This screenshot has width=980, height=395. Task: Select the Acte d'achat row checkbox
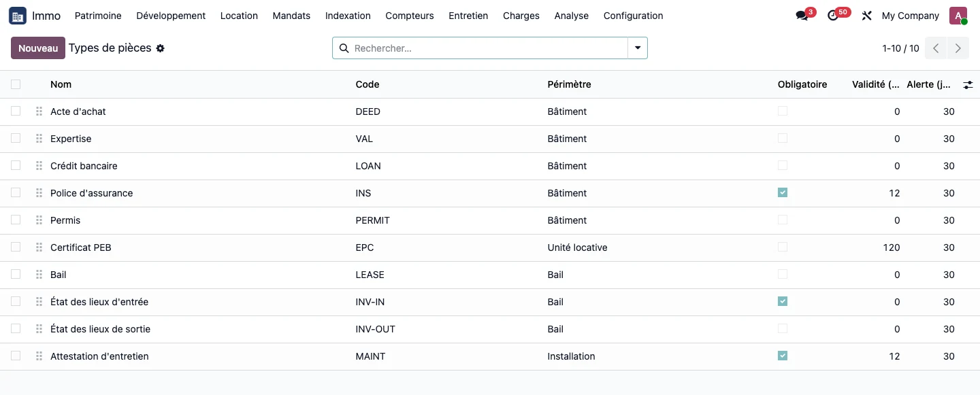point(16,111)
